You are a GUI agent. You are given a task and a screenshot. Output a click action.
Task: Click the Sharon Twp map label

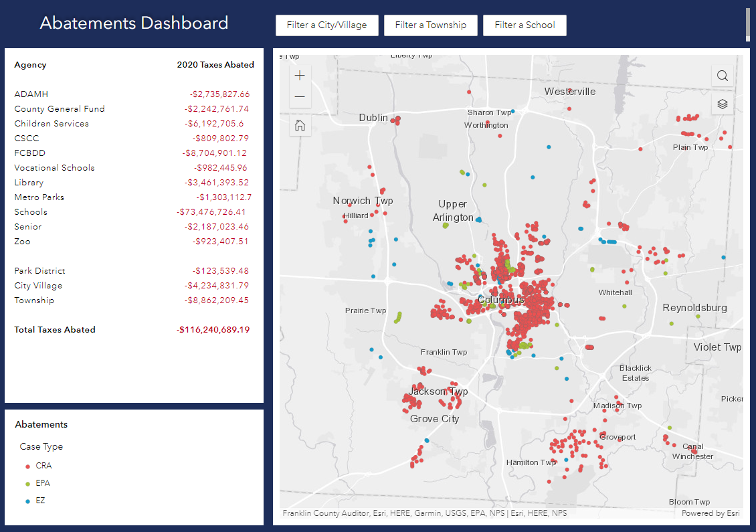[489, 112]
